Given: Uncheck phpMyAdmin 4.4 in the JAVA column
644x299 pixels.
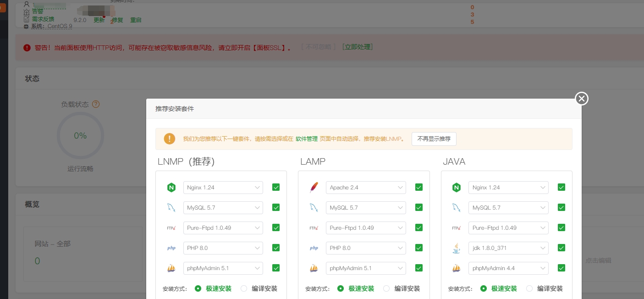Looking at the screenshot, I should [561, 268].
